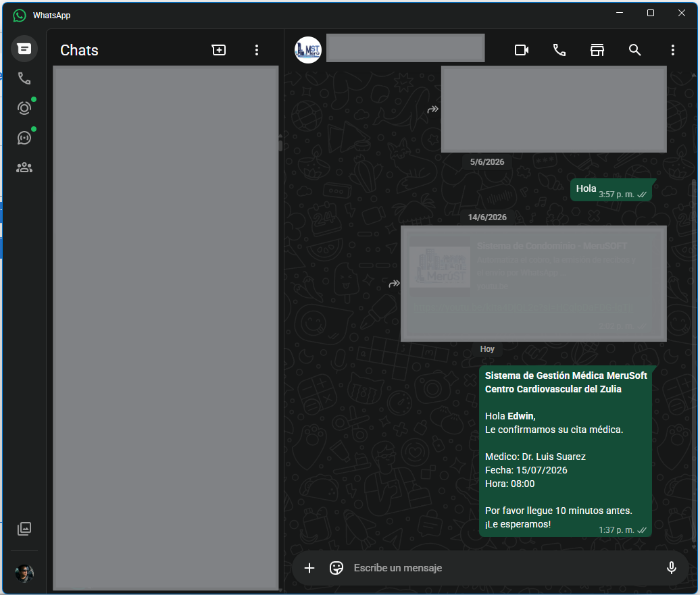This screenshot has height=595, width=700.
Task: Click the Medico: Dr. Luis Suarez line
Action: pyautogui.click(x=535, y=457)
